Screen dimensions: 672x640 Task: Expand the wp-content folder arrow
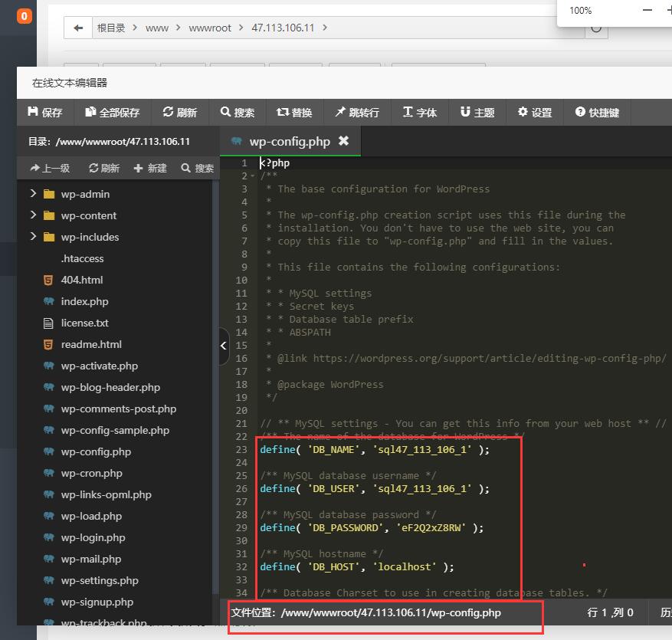point(33,215)
